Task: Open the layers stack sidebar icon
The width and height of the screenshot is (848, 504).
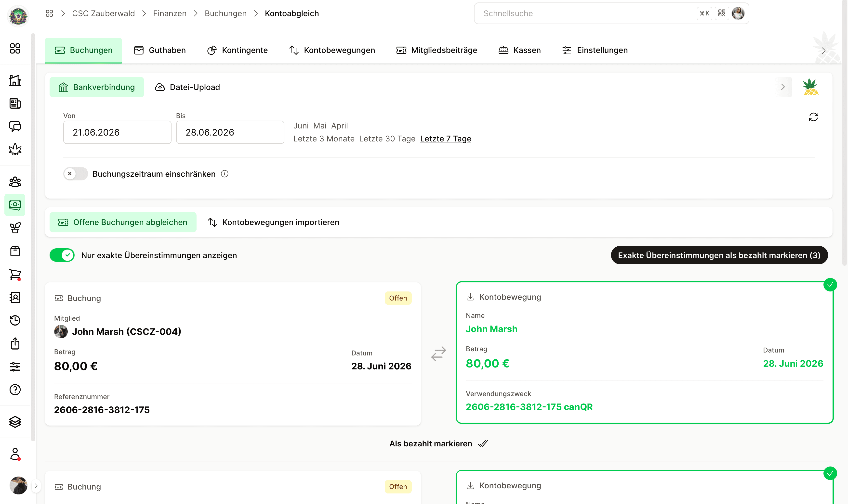Action: click(15, 422)
